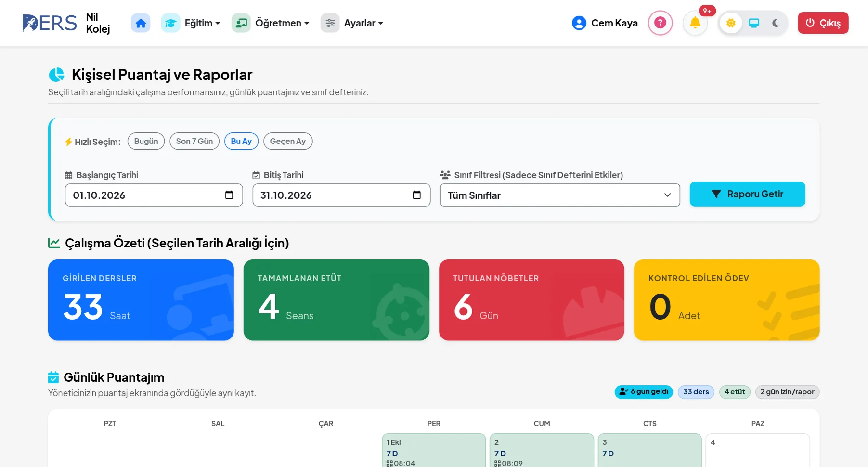Open calendar picker for Bitiş Tarihi

417,195
